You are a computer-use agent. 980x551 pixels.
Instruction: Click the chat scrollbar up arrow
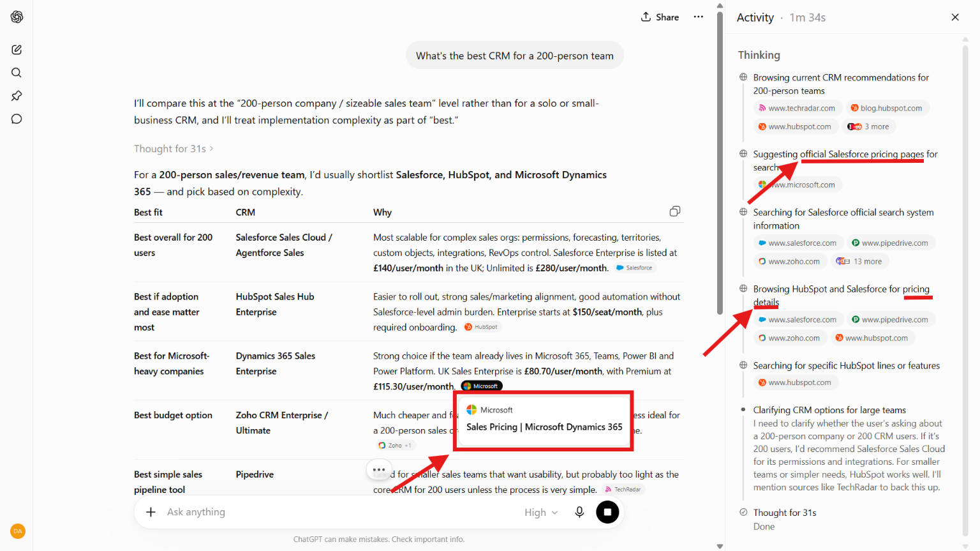point(720,5)
